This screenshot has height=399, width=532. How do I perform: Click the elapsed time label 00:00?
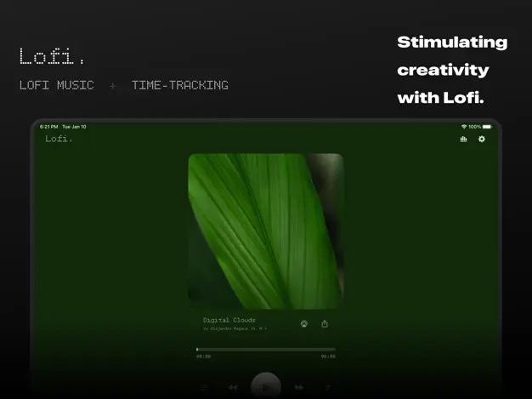(203, 356)
